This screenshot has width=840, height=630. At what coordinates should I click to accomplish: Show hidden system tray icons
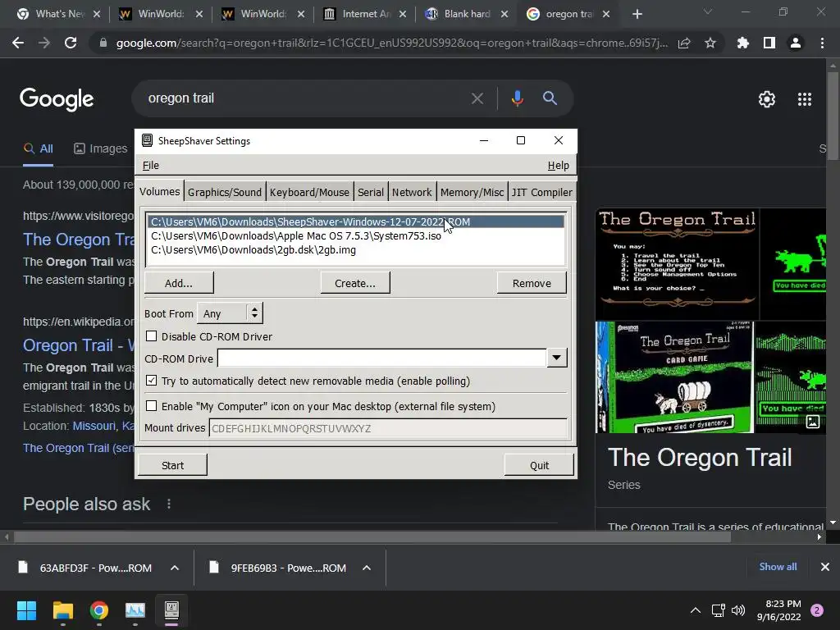click(x=696, y=610)
